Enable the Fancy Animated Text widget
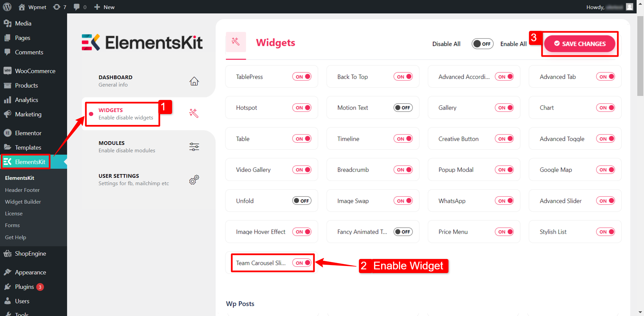 coord(403,232)
